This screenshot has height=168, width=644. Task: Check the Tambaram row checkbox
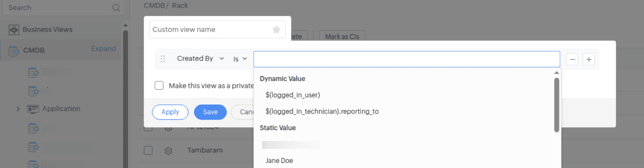click(148, 150)
